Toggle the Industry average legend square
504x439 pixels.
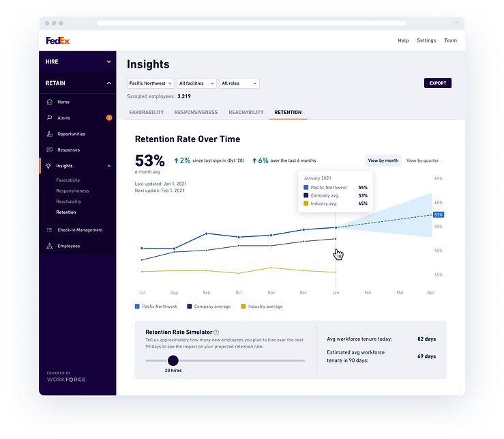coord(243,307)
